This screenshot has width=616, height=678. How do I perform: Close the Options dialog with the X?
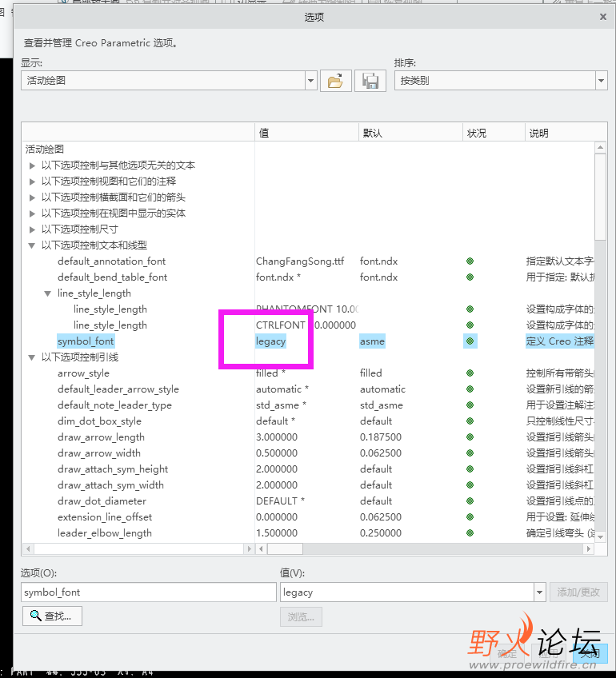pyautogui.click(x=603, y=17)
